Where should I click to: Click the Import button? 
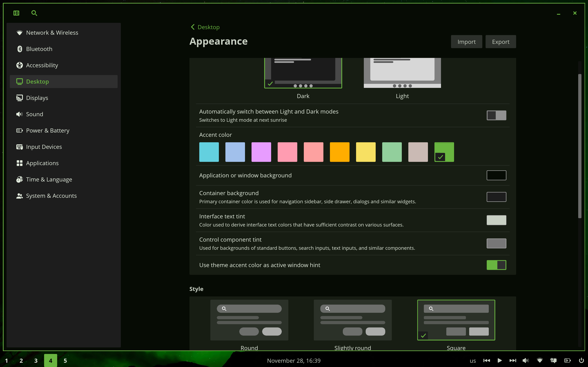[466, 42]
